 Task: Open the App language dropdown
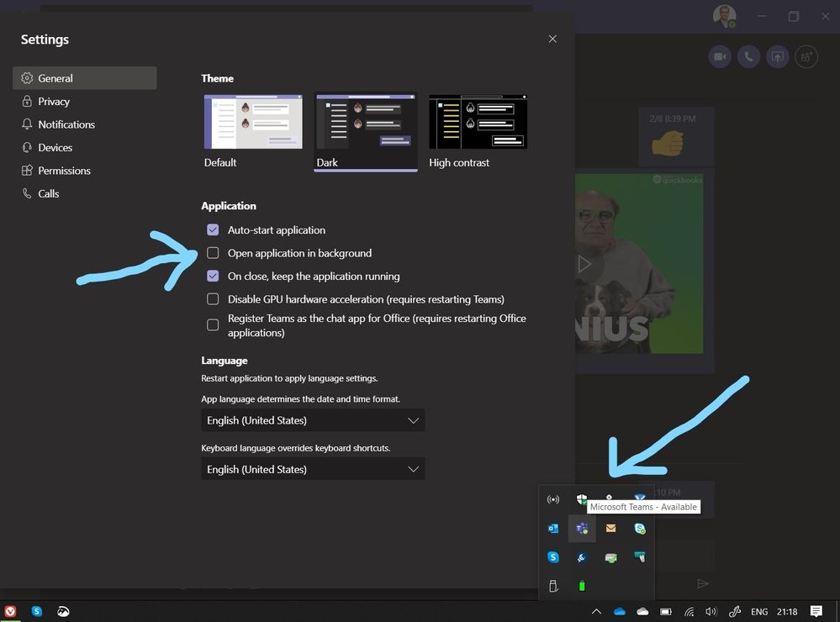point(313,420)
